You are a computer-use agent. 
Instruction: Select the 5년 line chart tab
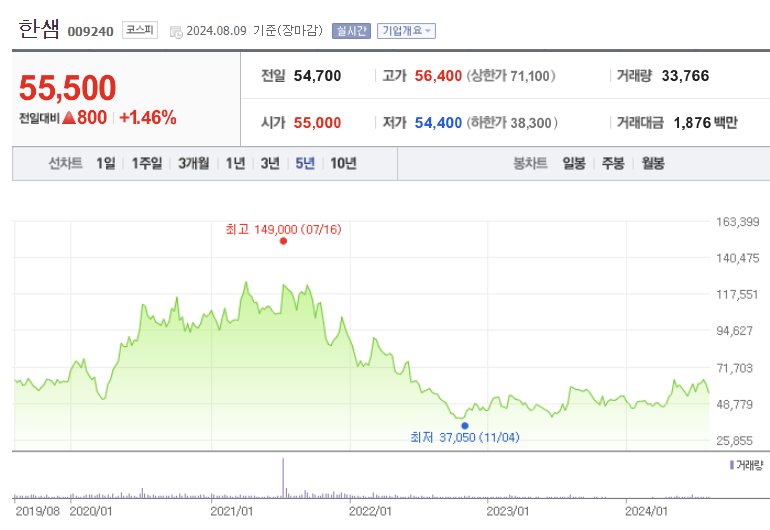[305, 163]
